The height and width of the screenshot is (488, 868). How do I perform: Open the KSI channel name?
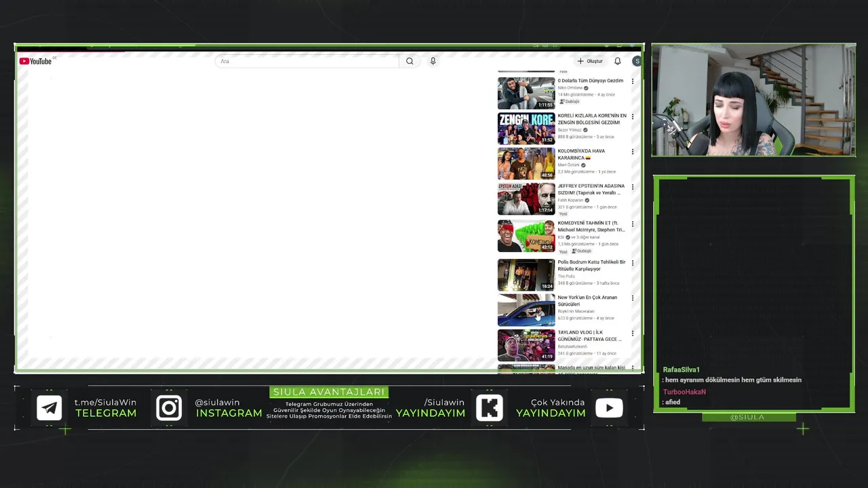561,237
